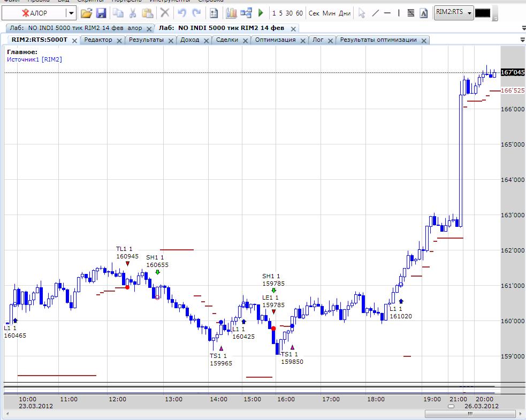Cut using the scissors icon
The height and width of the screenshot is (420, 526).
133,13
